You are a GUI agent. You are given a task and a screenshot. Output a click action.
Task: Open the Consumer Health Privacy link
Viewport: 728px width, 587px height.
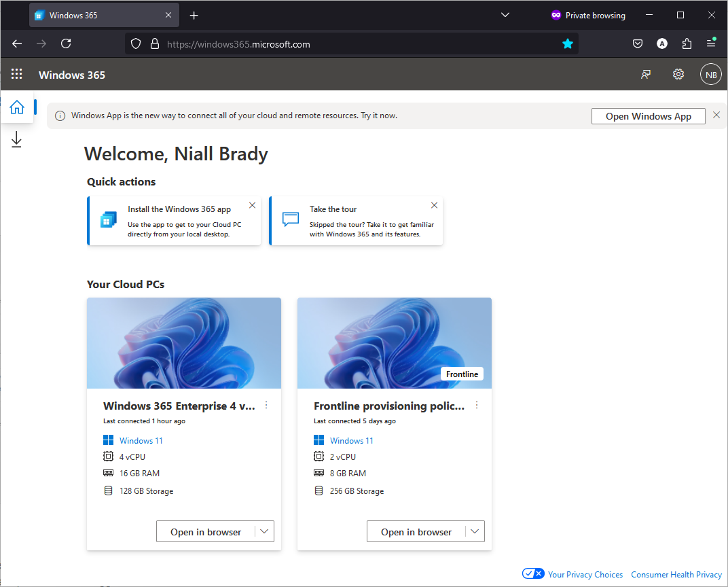[676, 575]
